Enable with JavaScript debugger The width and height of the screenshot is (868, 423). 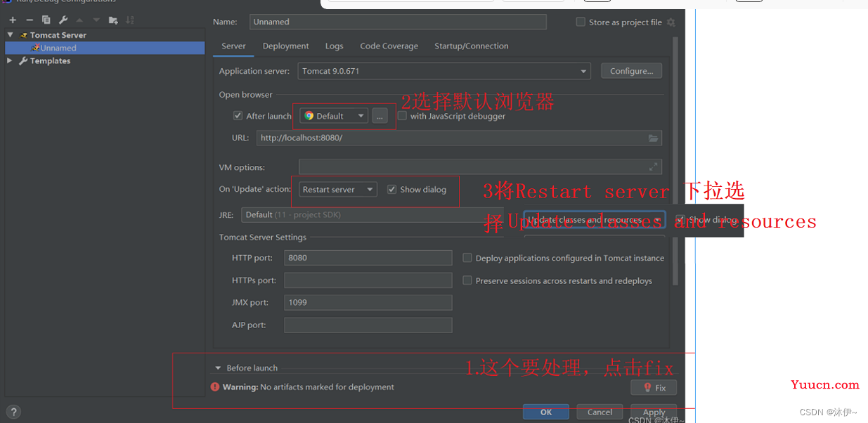(402, 116)
